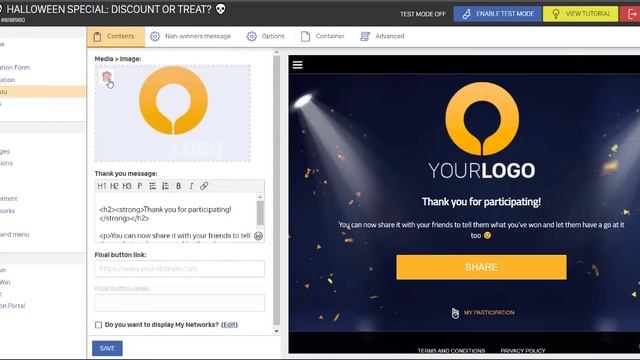
Task: Toggle italic formatting in the message editor
Action: 191,186
